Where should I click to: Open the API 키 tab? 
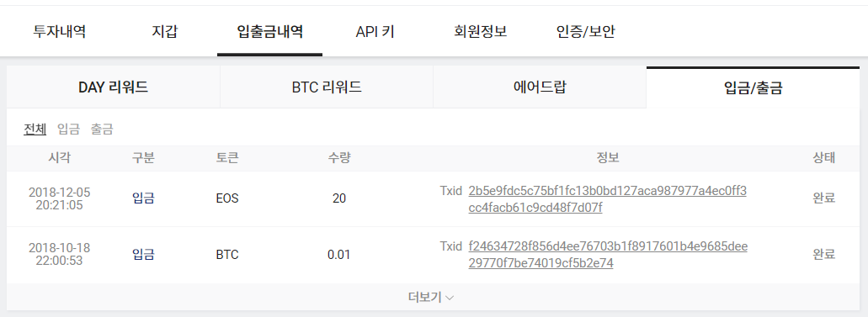point(375,32)
